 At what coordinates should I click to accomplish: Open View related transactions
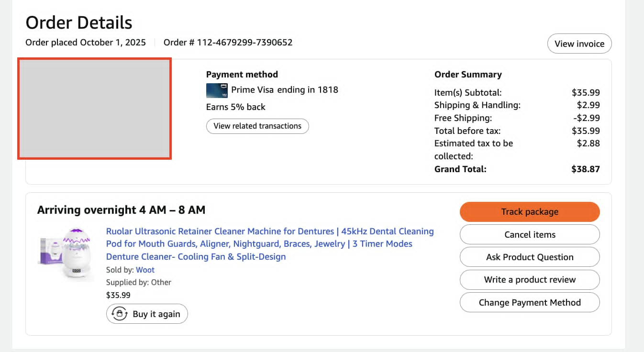[257, 126]
